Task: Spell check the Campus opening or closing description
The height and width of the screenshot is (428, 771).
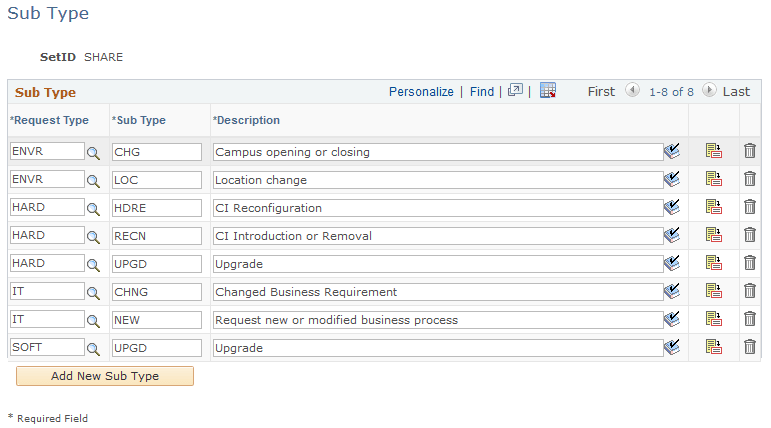Action: 671,152
